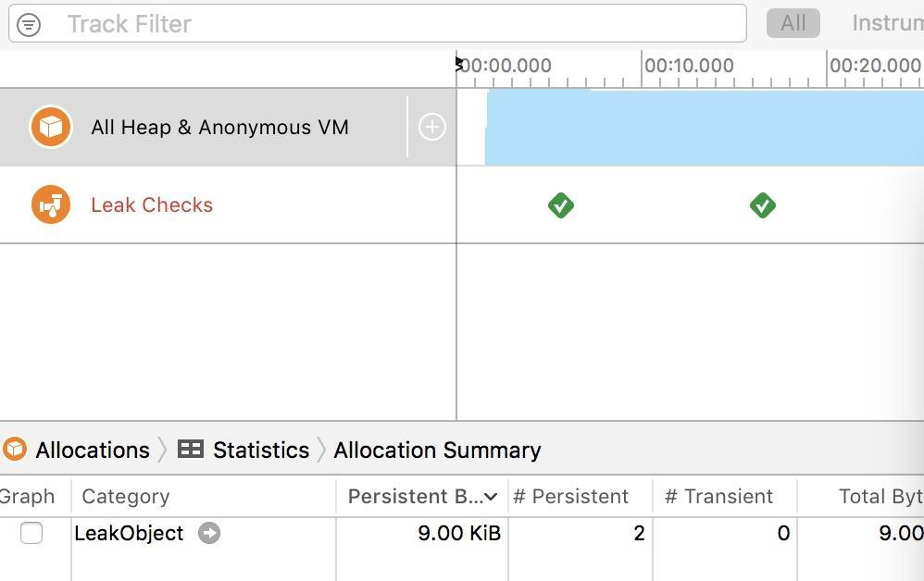Click the Statistics grid icon in breadcrumb
Image resolution: width=924 pixels, height=581 pixels.
(191, 450)
